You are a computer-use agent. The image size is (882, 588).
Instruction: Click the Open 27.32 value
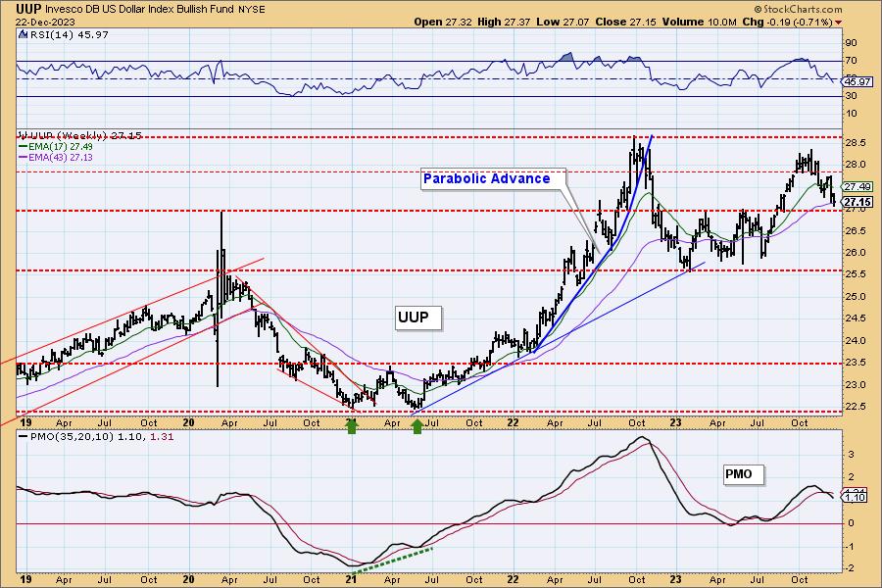click(443, 22)
